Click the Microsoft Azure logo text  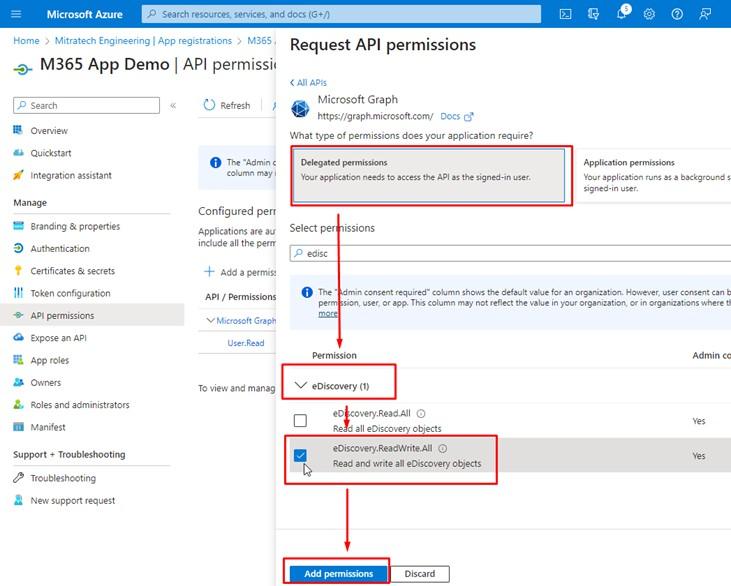click(x=84, y=14)
